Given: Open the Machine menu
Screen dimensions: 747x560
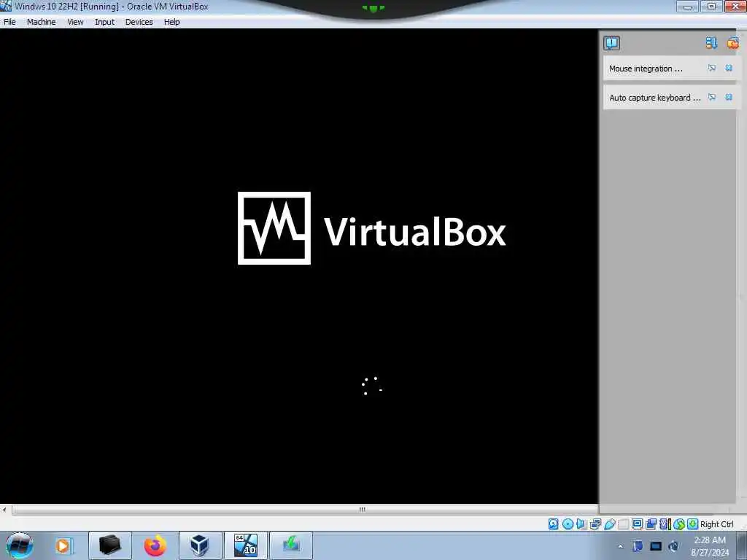Looking at the screenshot, I should 42,22.
